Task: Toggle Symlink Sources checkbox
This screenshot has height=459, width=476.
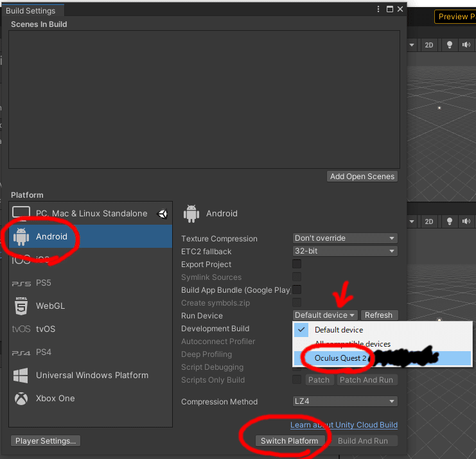Action: [297, 277]
